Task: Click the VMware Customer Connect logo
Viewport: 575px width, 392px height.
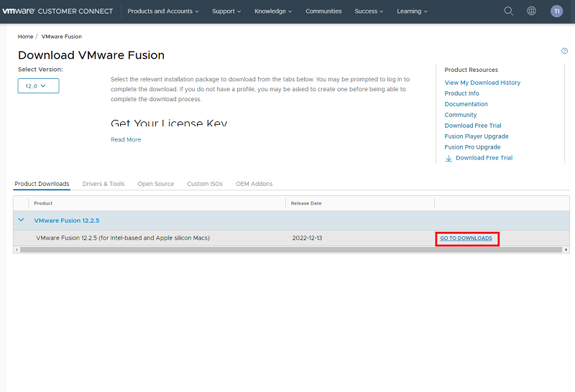Action: click(x=57, y=11)
